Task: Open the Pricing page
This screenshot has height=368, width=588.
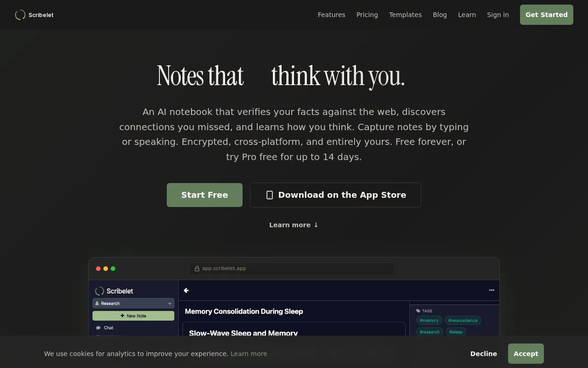Action: coord(367,15)
